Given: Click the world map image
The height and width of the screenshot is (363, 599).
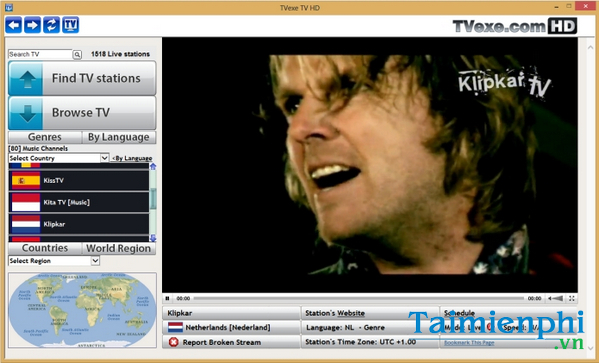Looking at the screenshot, I should pyautogui.click(x=82, y=310).
